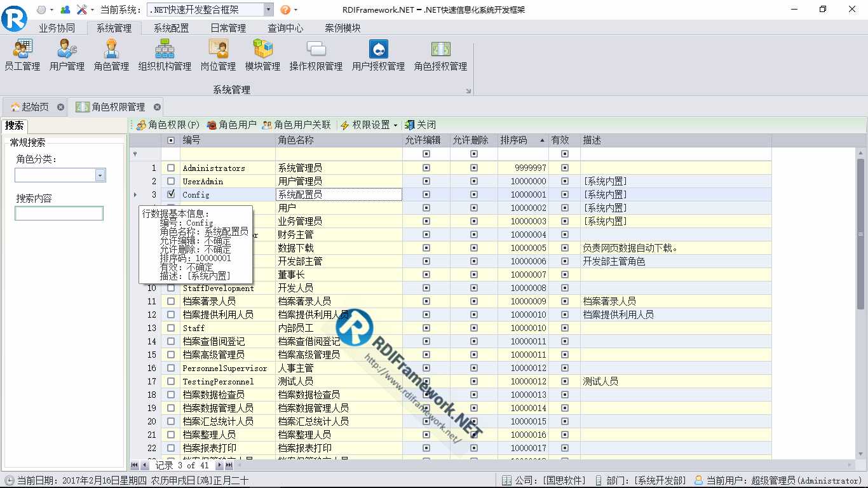Click 描述 column header
This screenshot has height=488, width=868.
point(676,140)
